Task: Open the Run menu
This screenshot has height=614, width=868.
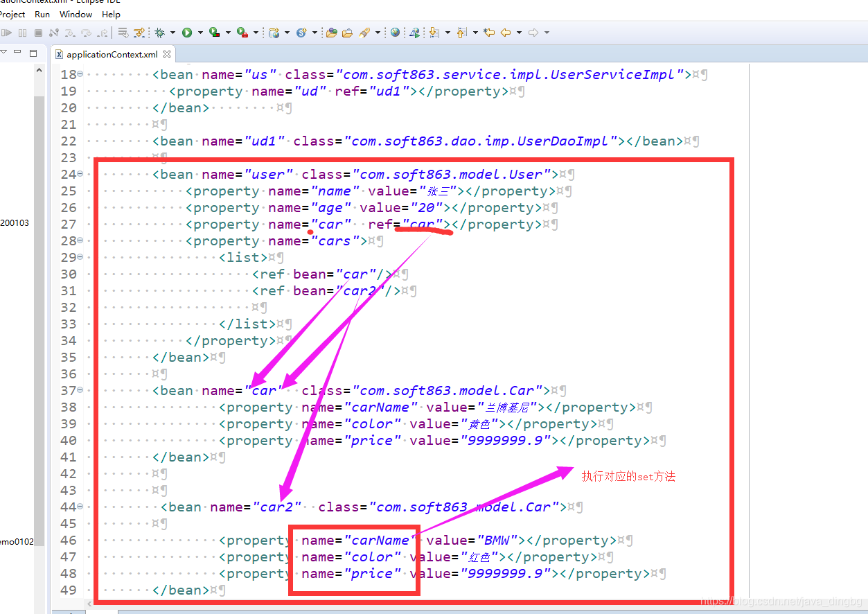Action: click(42, 14)
